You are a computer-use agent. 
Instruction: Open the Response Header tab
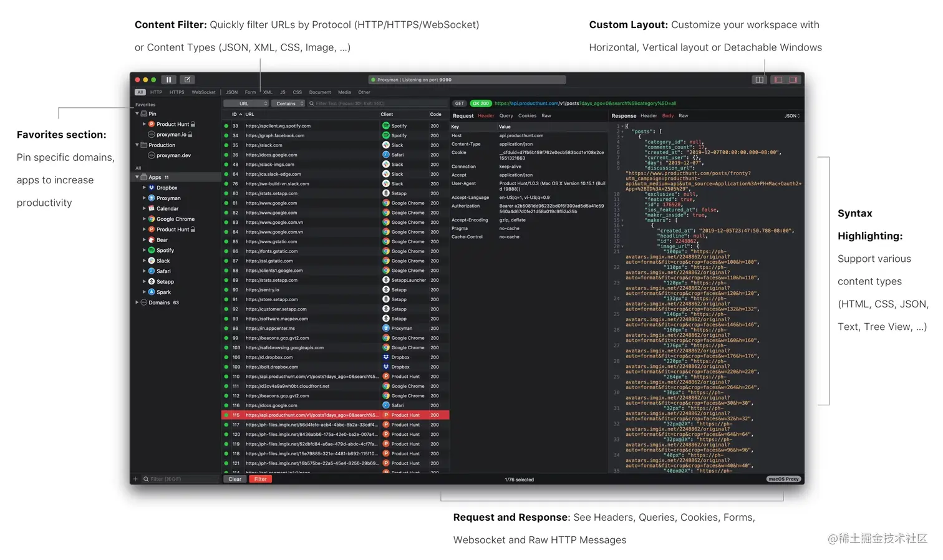[649, 116]
